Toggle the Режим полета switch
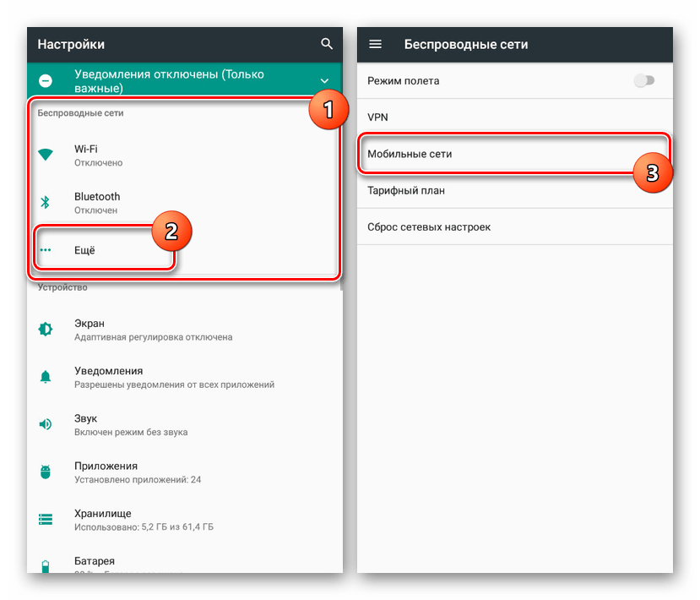 pyautogui.click(x=643, y=80)
